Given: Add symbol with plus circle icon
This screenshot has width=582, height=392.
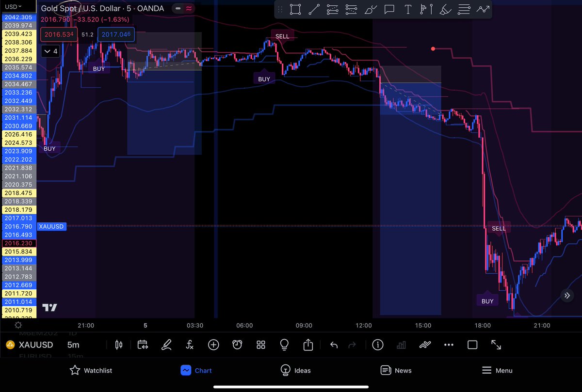Looking at the screenshot, I should (213, 345).
